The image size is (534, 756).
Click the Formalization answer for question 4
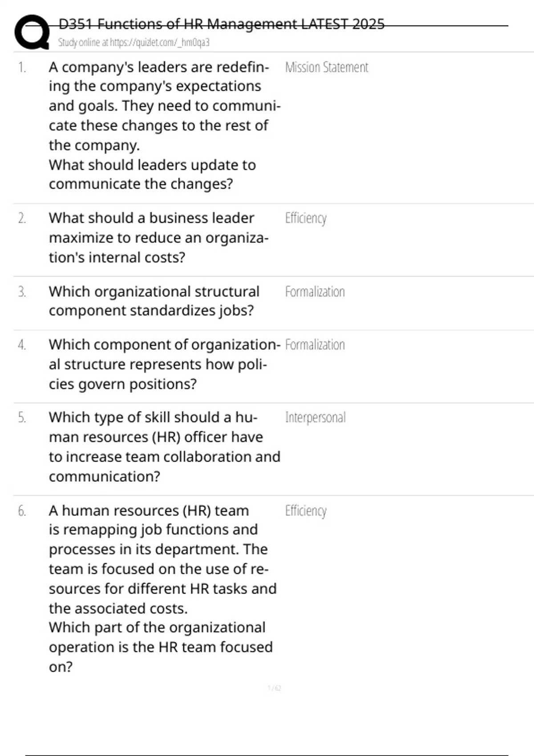point(315,345)
